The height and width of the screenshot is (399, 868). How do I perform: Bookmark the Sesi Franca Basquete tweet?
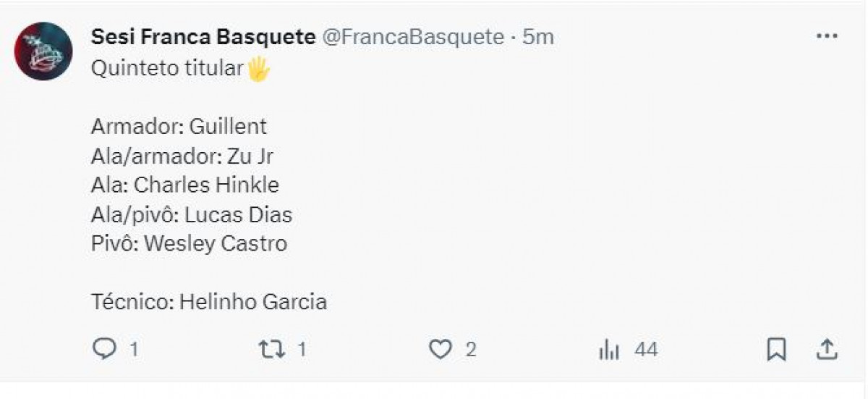click(x=776, y=350)
